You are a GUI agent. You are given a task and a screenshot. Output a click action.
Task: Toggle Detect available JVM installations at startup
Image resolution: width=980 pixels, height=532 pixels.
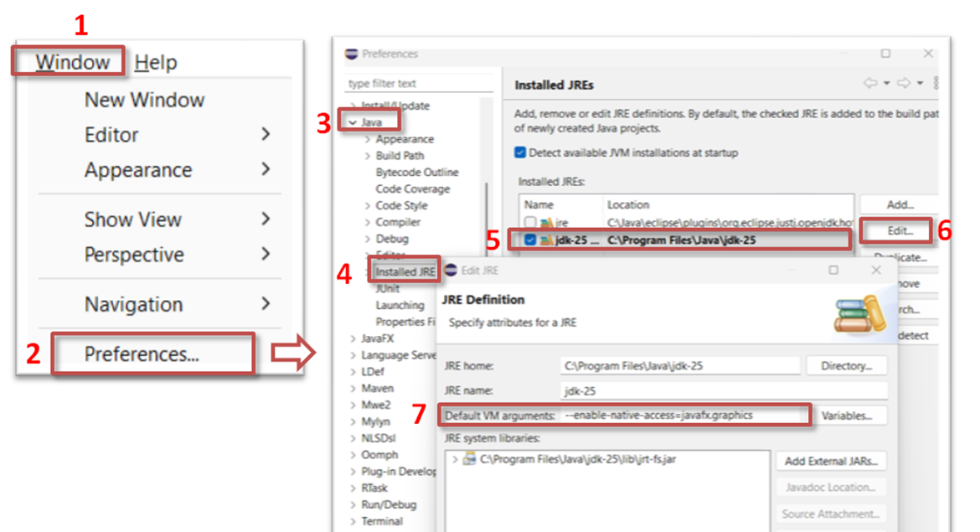pos(519,152)
